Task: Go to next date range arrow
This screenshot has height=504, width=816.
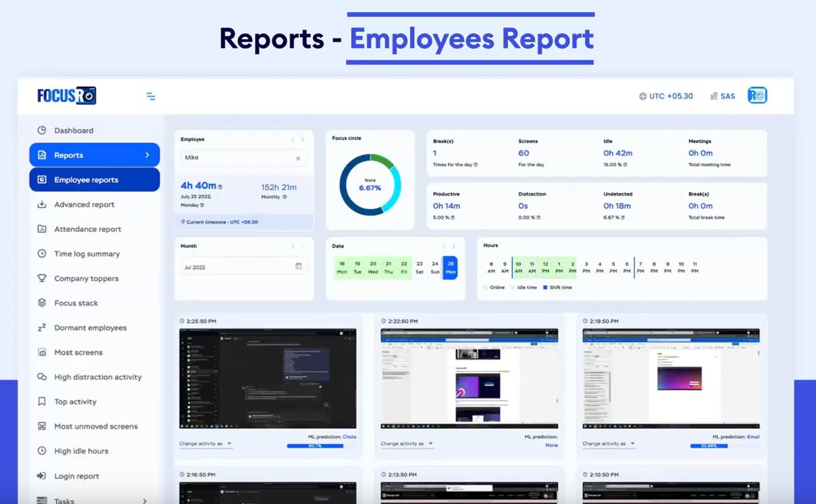Action: [x=453, y=247]
